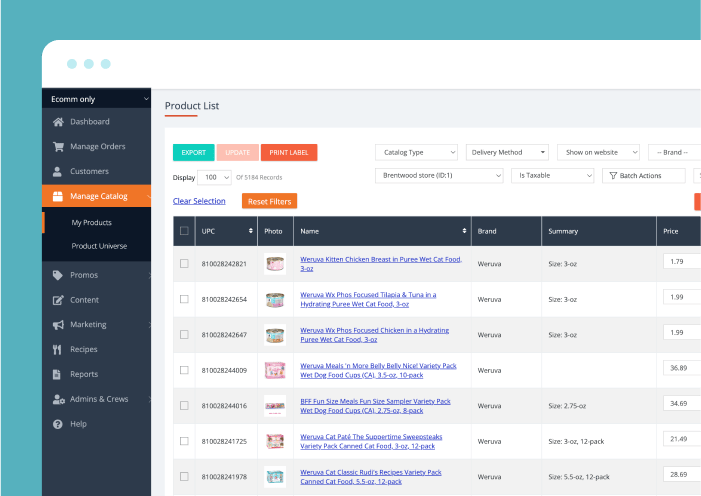Open Weruva Wx Phos Focused Tilapia link

pyautogui.click(x=368, y=299)
